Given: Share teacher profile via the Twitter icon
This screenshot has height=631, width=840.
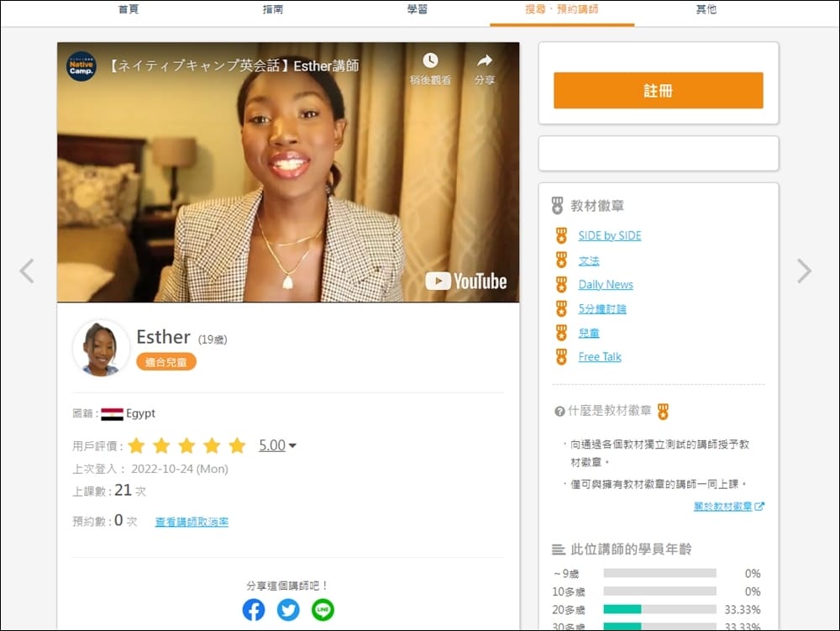Looking at the screenshot, I should [x=288, y=610].
